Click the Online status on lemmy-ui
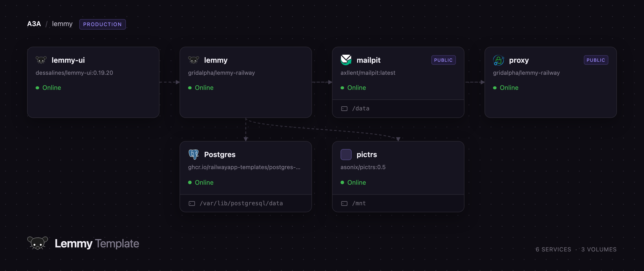Viewport: 644px width, 271px height. [x=52, y=88]
